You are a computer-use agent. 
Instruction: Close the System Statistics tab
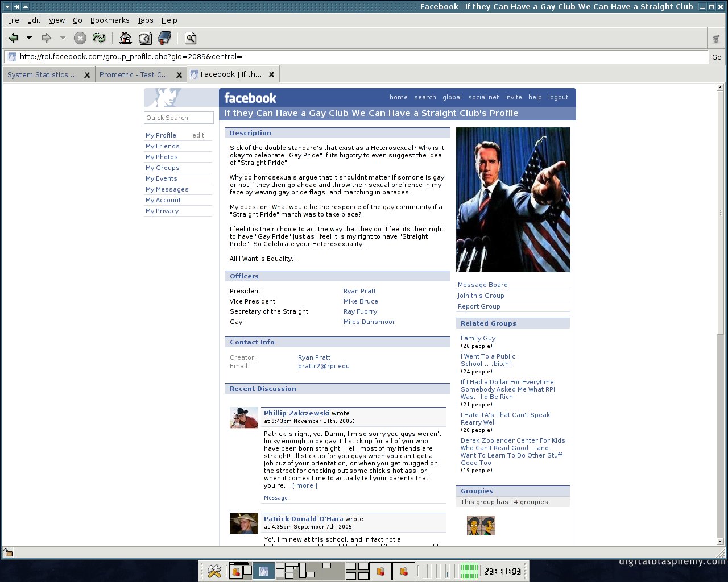[x=87, y=75]
